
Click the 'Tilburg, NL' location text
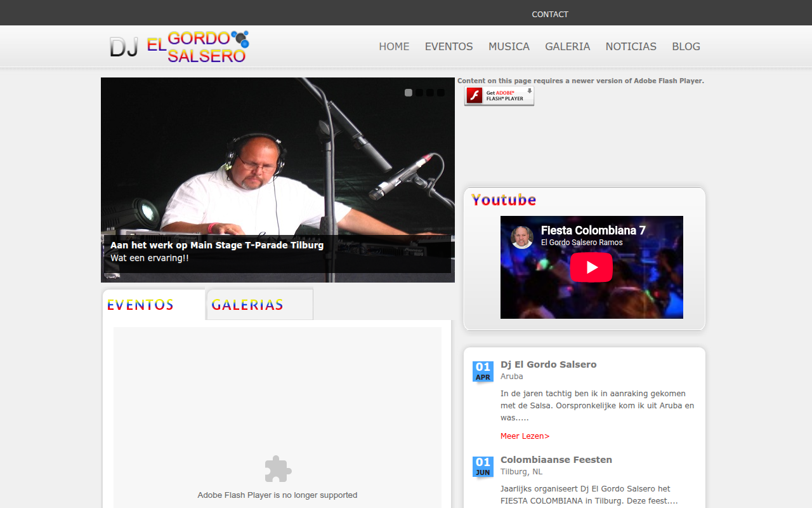(521, 472)
